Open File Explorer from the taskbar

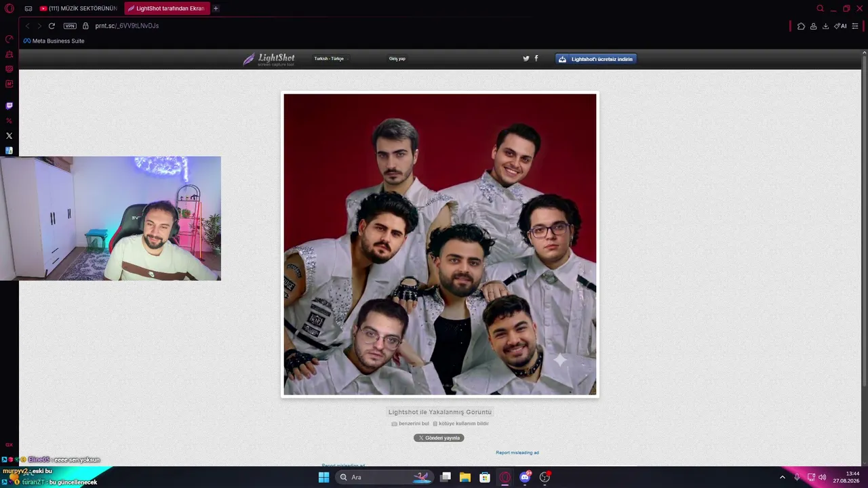(465, 477)
